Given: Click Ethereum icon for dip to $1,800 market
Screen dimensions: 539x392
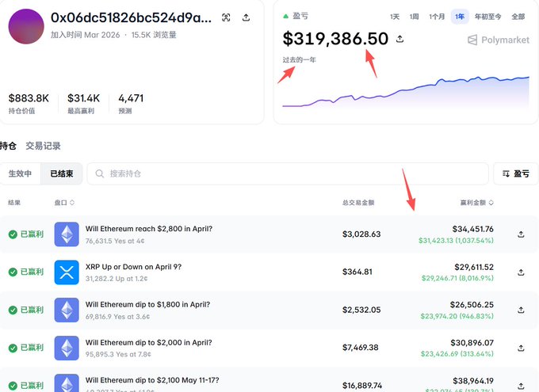Looking at the screenshot, I should tap(67, 310).
